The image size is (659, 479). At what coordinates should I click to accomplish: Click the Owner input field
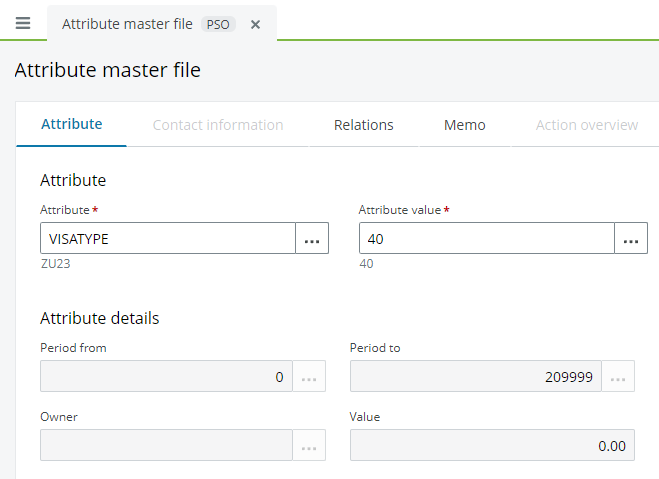coord(166,446)
